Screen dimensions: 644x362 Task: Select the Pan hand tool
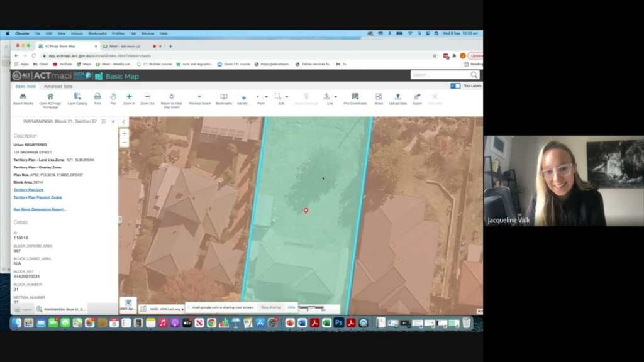[113, 99]
